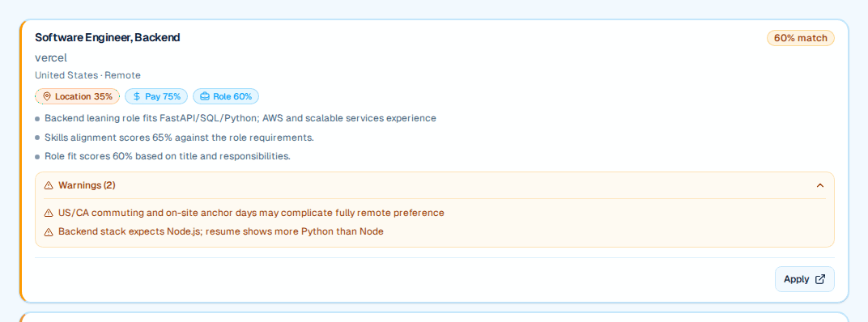The height and width of the screenshot is (322, 868).
Task: Click the map pin icon in Location badge
Action: tap(46, 96)
